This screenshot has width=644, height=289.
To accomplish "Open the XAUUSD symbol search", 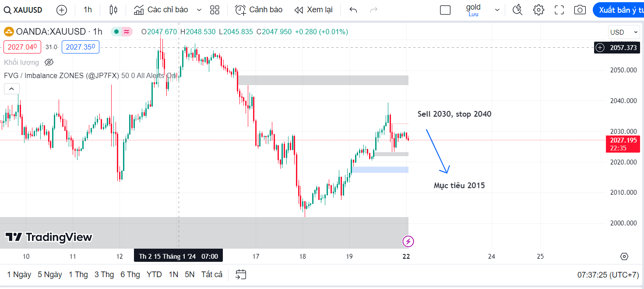I will click(23, 10).
